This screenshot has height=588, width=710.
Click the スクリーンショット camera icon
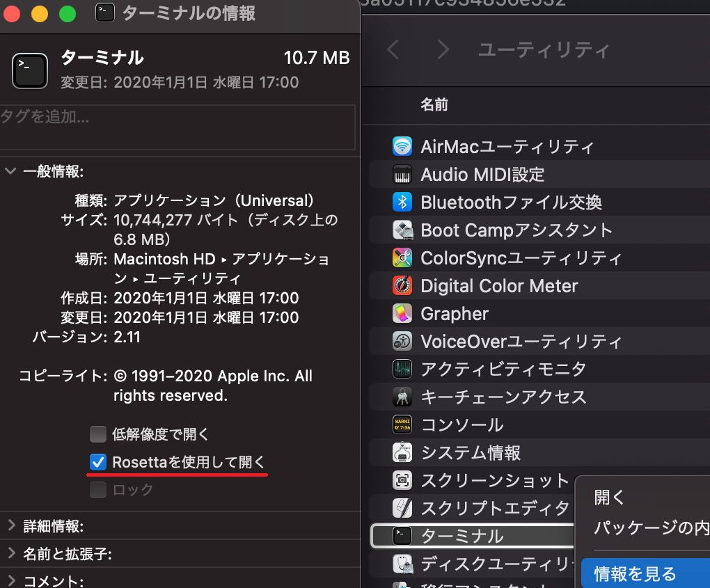coord(402,480)
